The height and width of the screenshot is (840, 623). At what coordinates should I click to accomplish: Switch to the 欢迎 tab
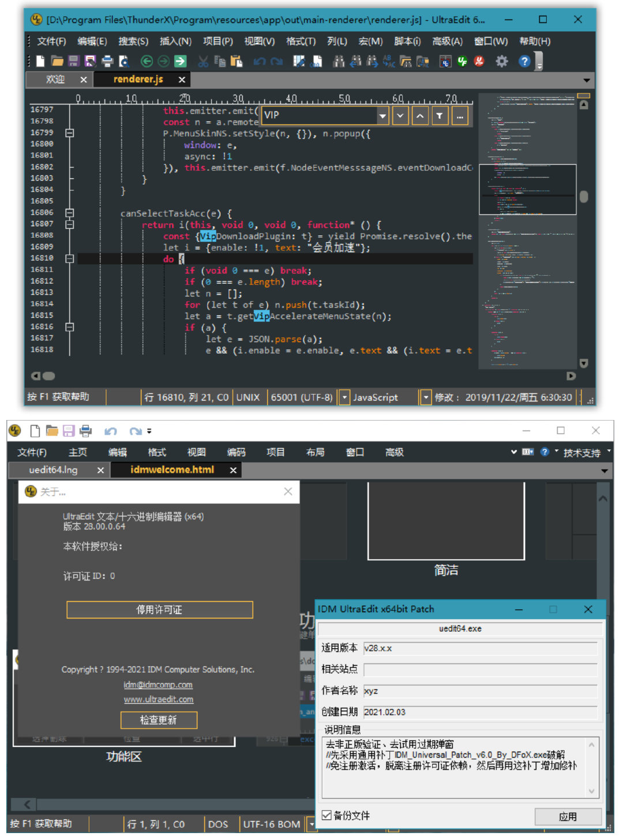[x=55, y=80]
